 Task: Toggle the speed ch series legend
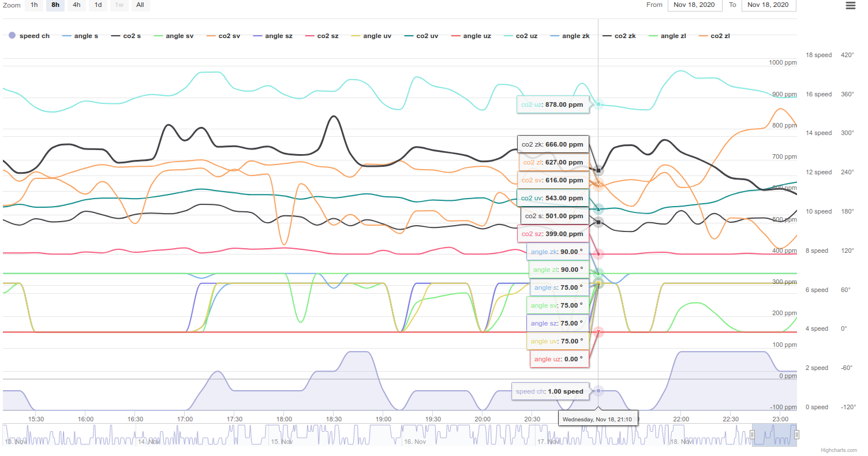coord(29,36)
